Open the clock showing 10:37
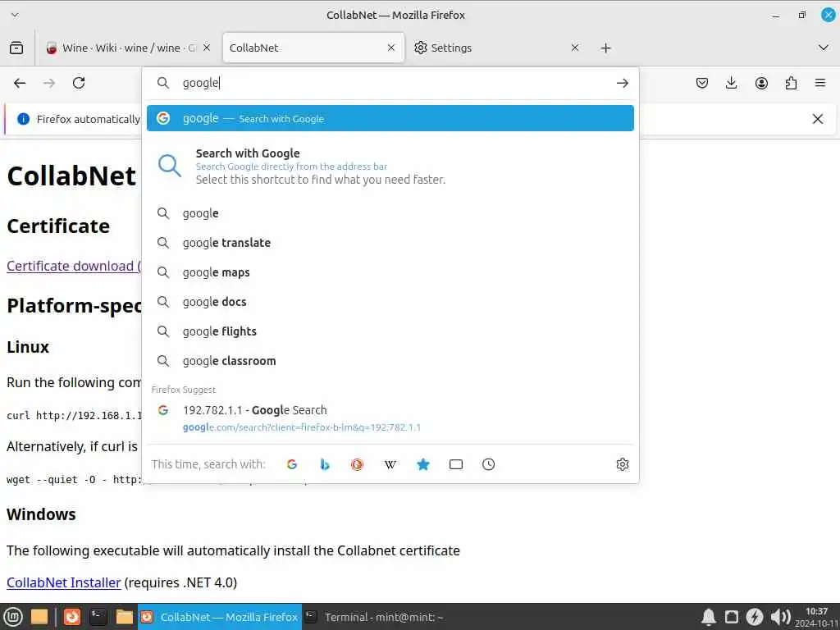 click(816, 617)
